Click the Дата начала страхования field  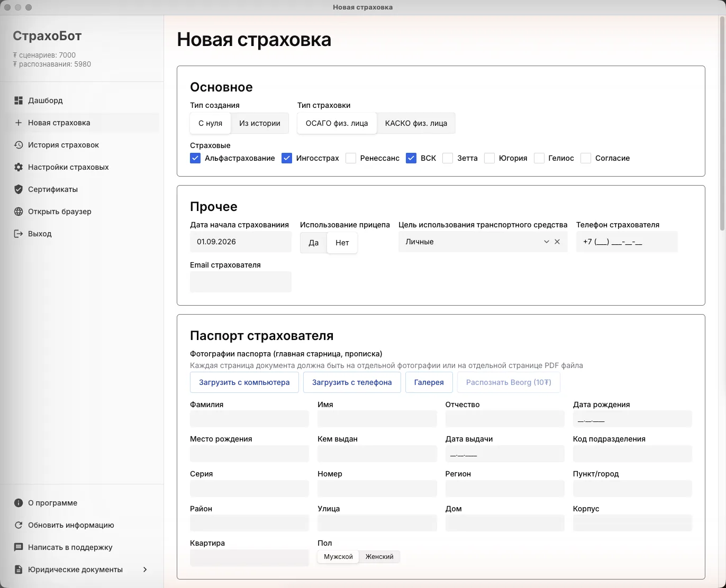point(241,242)
